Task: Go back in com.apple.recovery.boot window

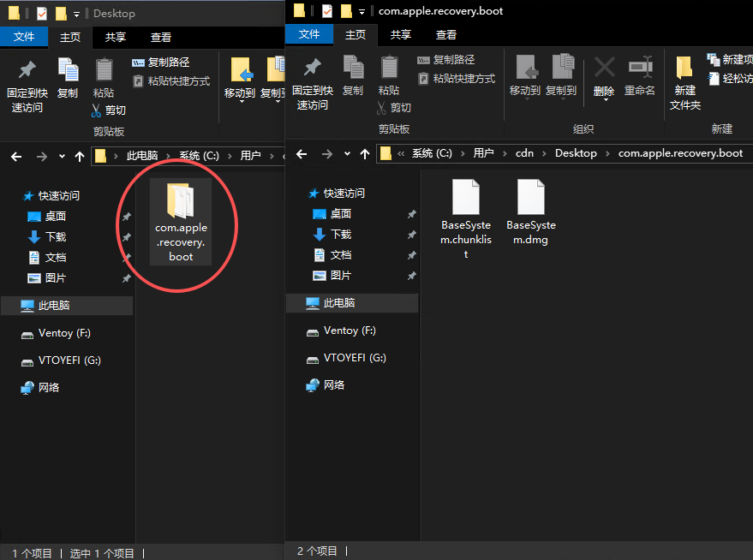Action: tap(302, 154)
